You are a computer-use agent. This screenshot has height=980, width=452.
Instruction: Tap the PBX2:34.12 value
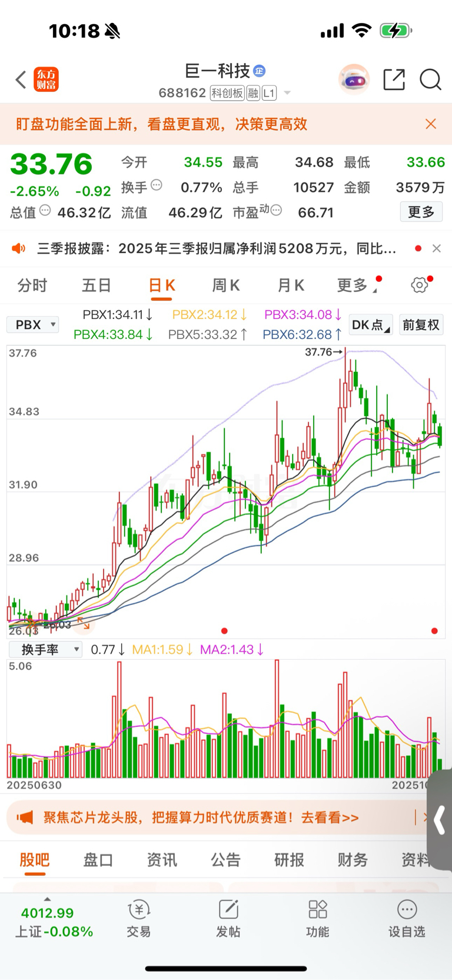210,315
